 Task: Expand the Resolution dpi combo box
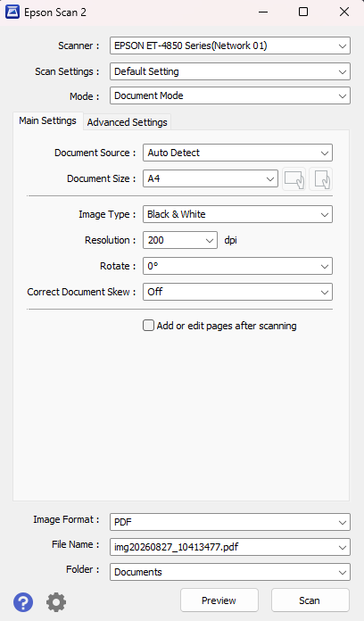pos(180,240)
